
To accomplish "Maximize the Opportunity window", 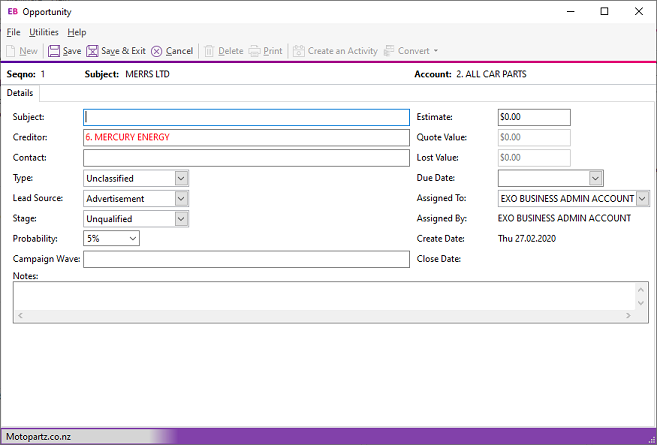I will (x=604, y=11).
